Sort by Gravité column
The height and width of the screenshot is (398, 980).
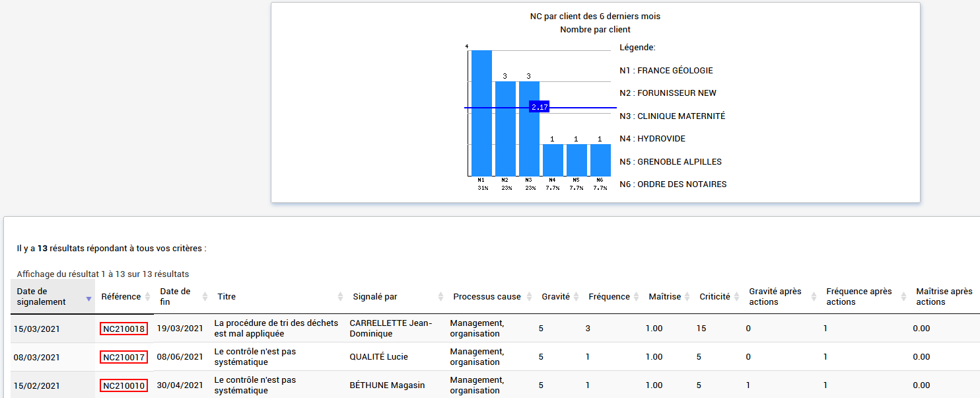559,296
